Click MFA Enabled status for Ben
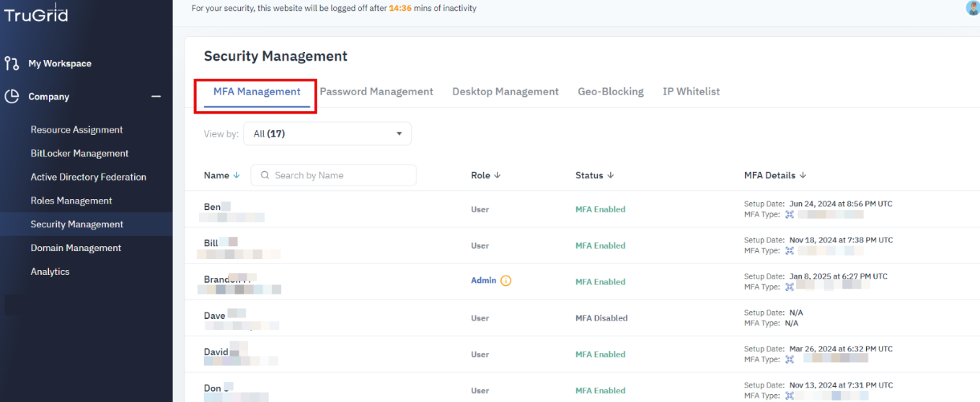 coord(600,209)
